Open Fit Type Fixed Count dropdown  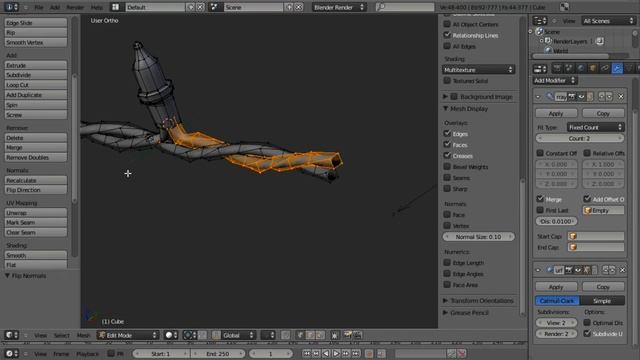pos(596,127)
